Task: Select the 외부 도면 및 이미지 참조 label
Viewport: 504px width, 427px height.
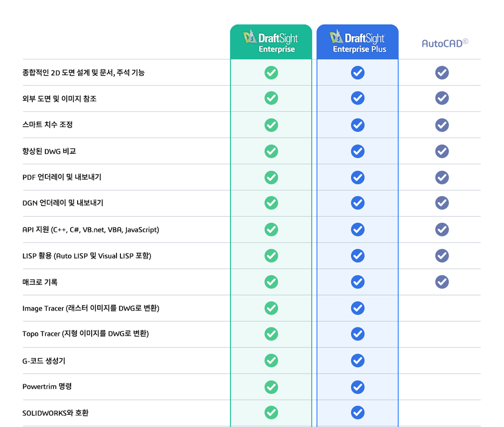Action: point(59,98)
